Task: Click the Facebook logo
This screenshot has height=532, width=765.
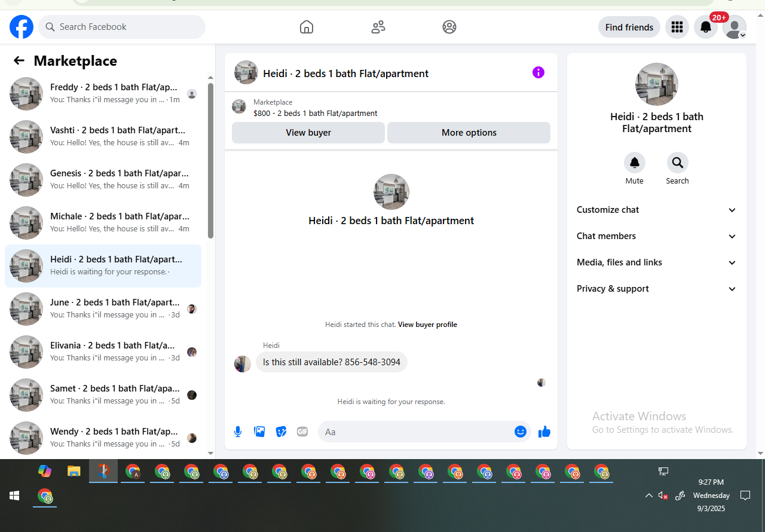Action: coord(22,27)
